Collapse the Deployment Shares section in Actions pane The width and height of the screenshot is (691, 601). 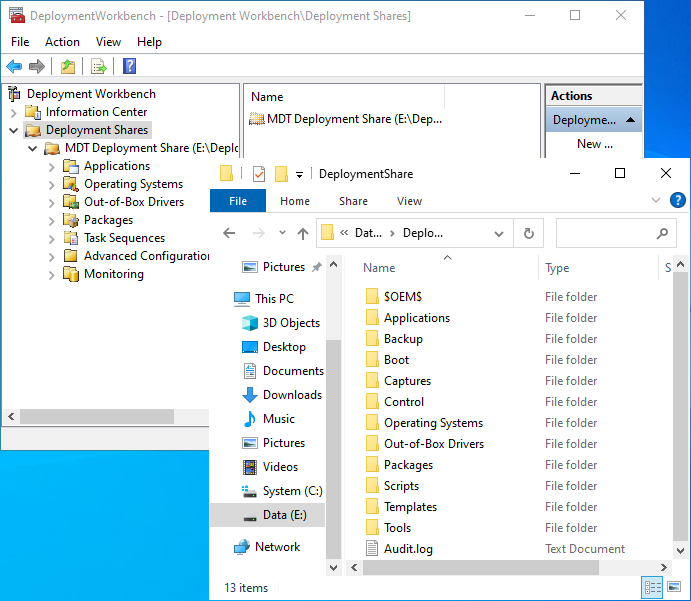pos(631,120)
